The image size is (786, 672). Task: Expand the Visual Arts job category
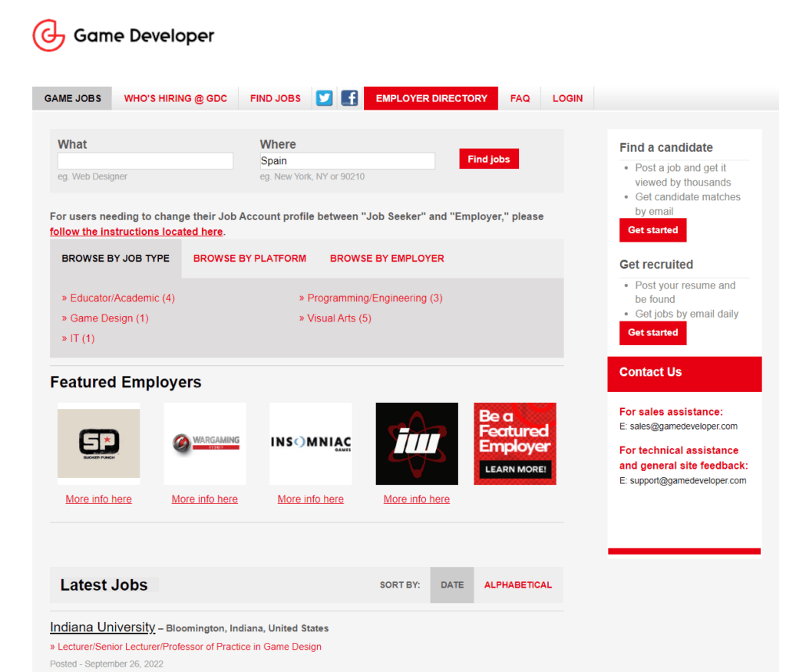pyautogui.click(x=340, y=318)
